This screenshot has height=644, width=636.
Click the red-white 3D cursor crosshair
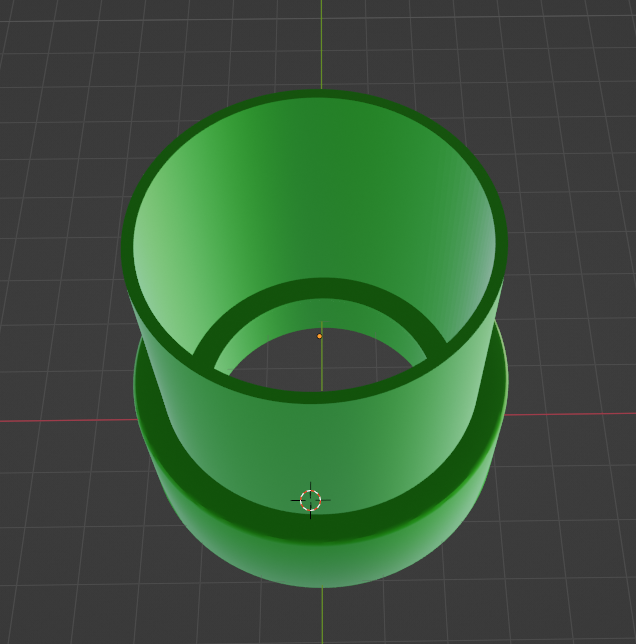point(310,500)
